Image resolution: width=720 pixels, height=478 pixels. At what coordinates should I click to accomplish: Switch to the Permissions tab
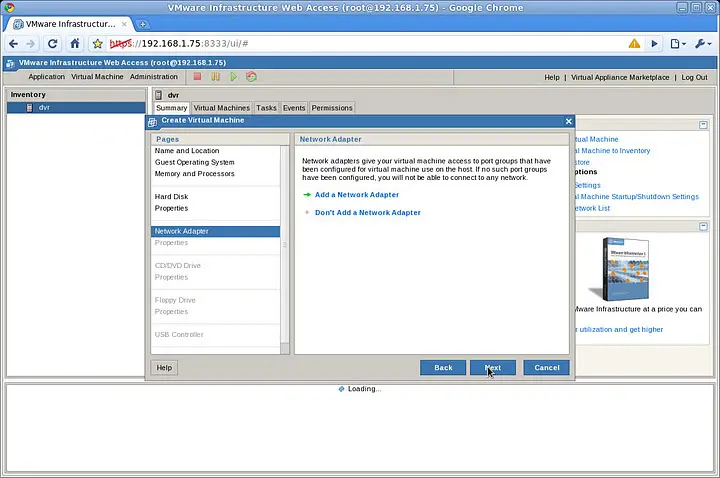pyautogui.click(x=332, y=108)
